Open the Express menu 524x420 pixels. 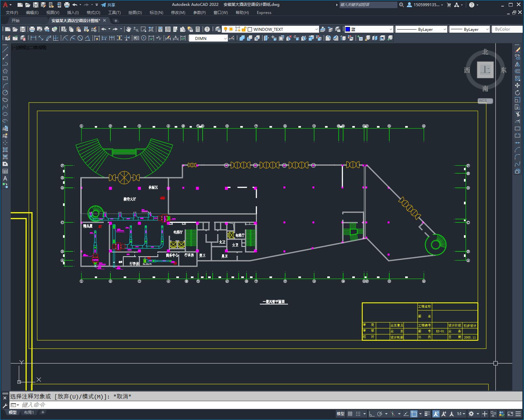(x=264, y=13)
